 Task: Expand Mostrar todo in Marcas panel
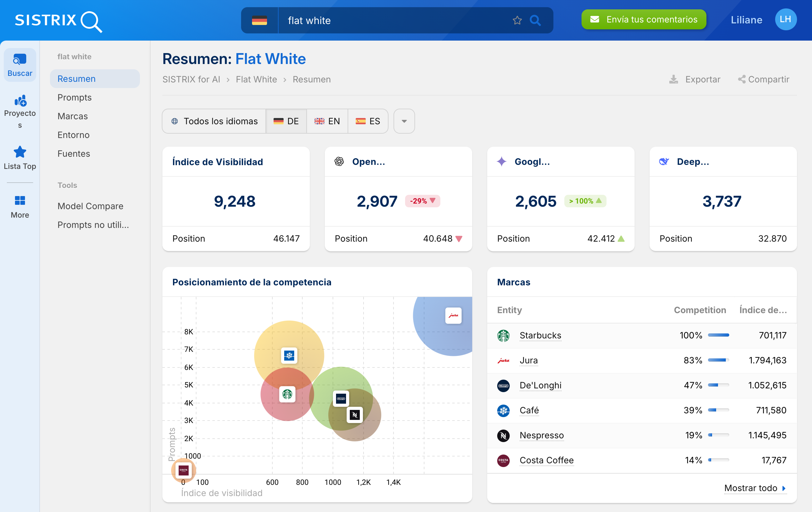tap(755, 488)
